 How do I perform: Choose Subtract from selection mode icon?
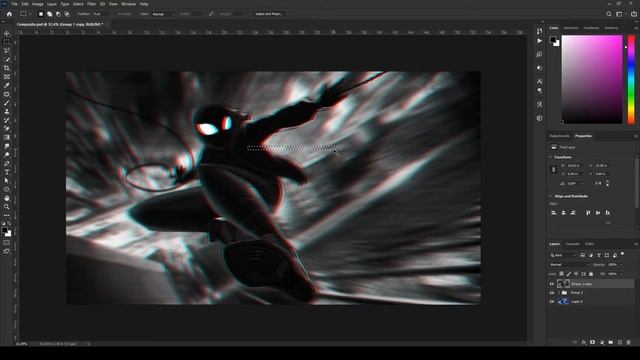pyautogui.click(x=58, y=14)
